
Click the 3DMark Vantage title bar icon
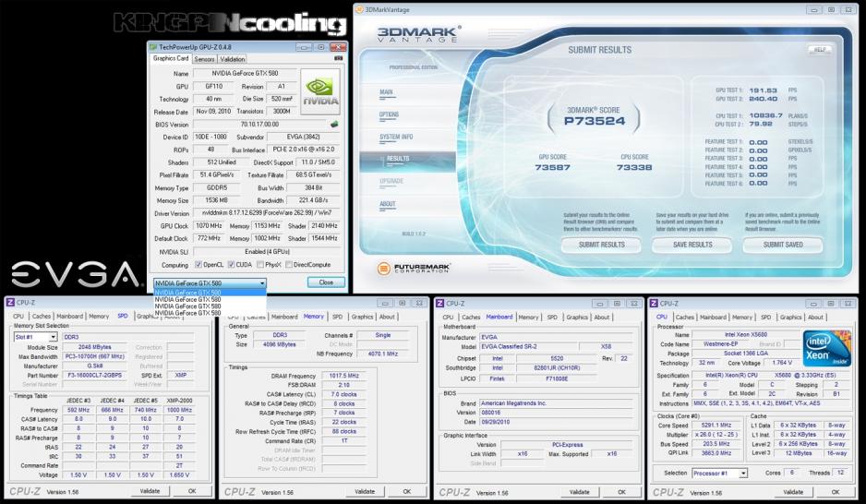tap(359, 9)
